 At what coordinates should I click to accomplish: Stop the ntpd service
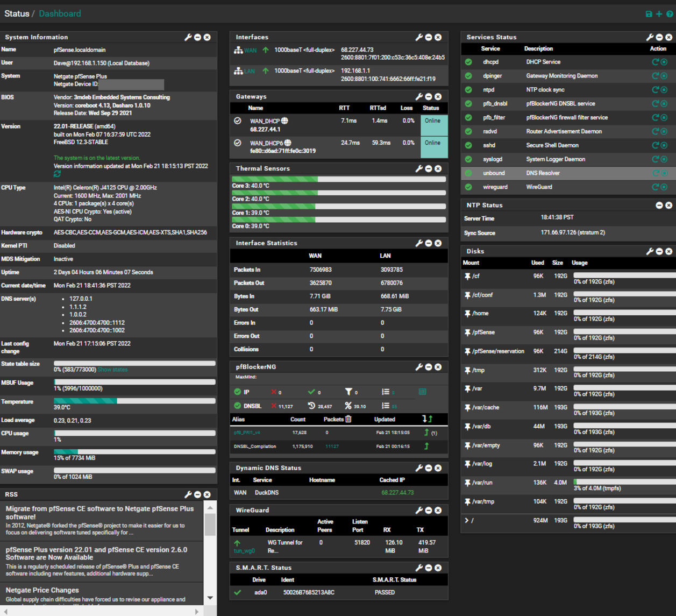pos(664,90)
